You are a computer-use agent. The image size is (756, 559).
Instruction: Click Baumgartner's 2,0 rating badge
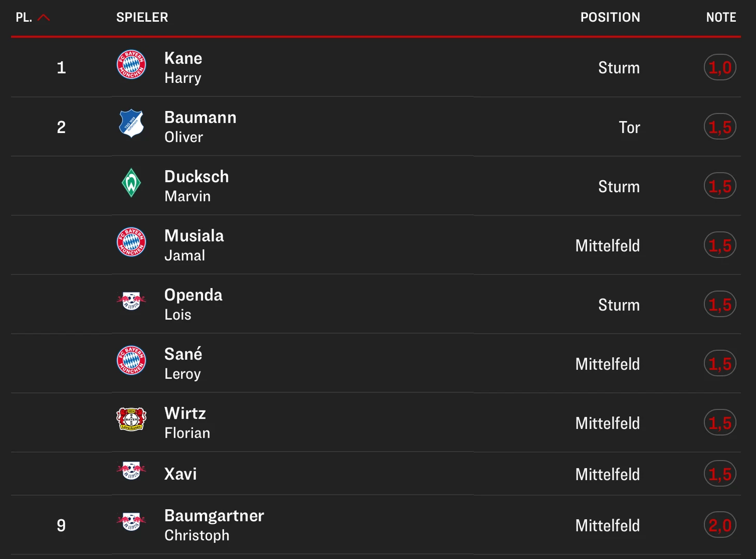click(x=720, y=525)
